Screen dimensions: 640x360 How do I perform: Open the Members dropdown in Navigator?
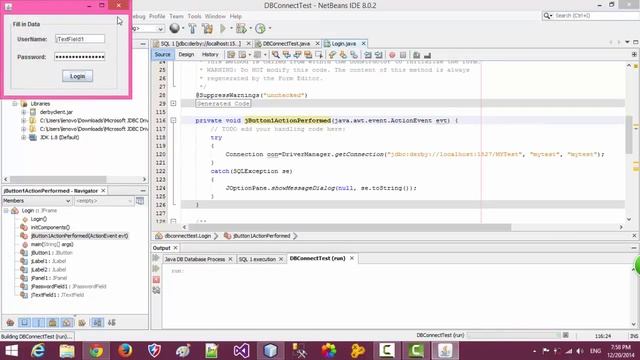(x=37, y=201)
